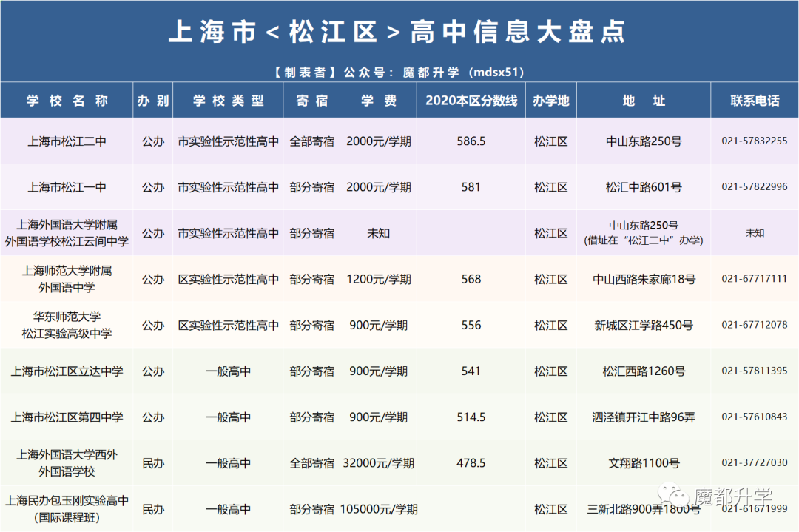Screen dimensions: 799x532
Task: Click the address 中山西路朱家廊18号
Action: click(644, 279)
